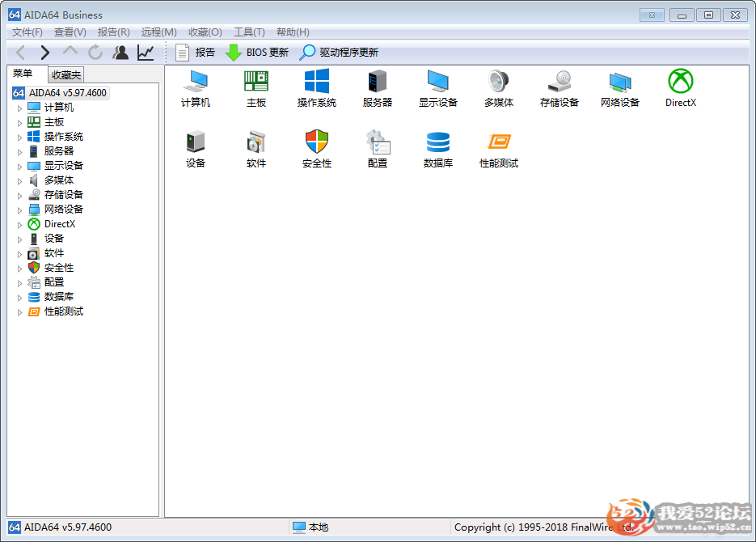The height and width of the screenshot is (542, 756).
Task: Click the line graph toolbar icon
Action: [146, 52]
